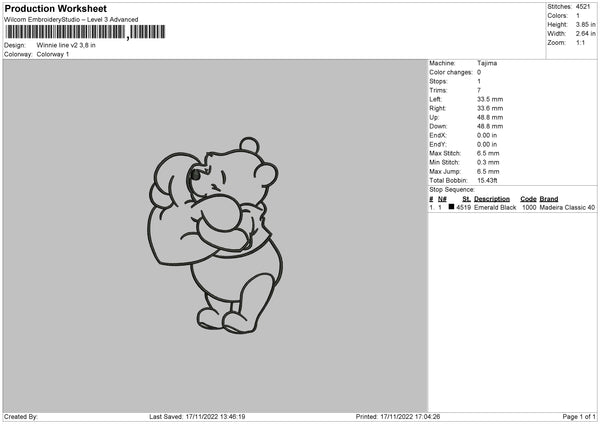Click the Width value 2.64 in
The height and width of the screenshot is (424, 600).
(585, 34)
